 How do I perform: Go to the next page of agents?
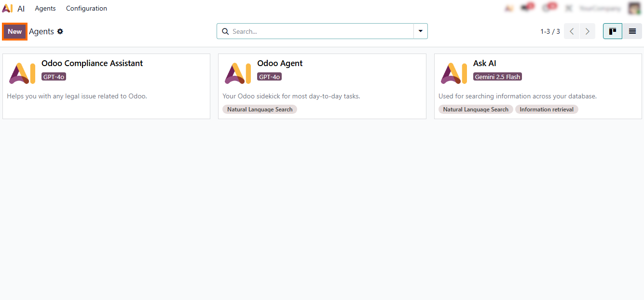point(587,31)
